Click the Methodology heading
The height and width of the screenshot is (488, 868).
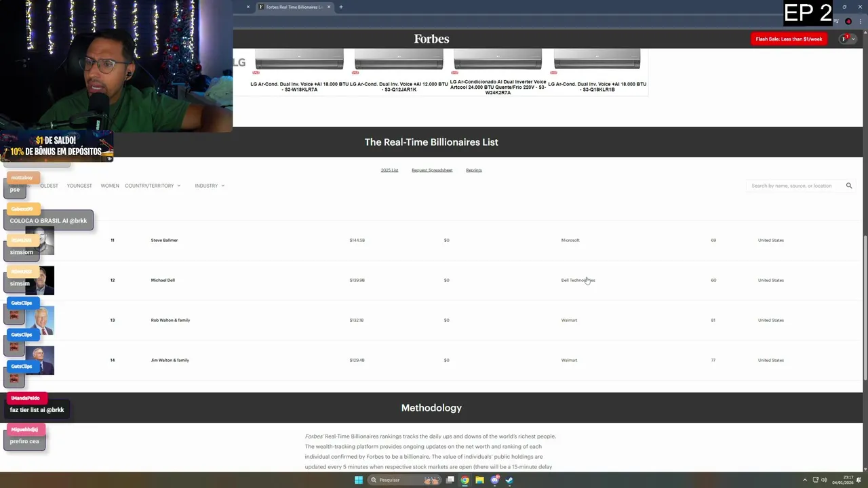(431, 408)
